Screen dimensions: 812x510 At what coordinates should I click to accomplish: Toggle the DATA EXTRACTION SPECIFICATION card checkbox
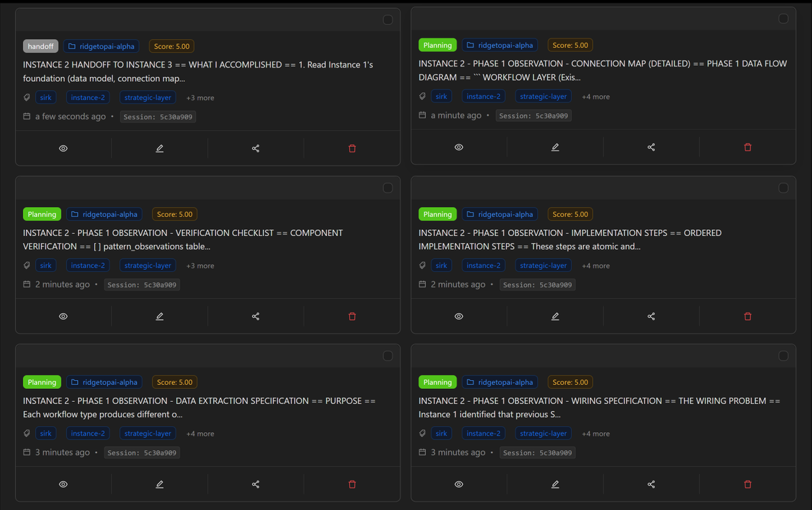(388, 356)
